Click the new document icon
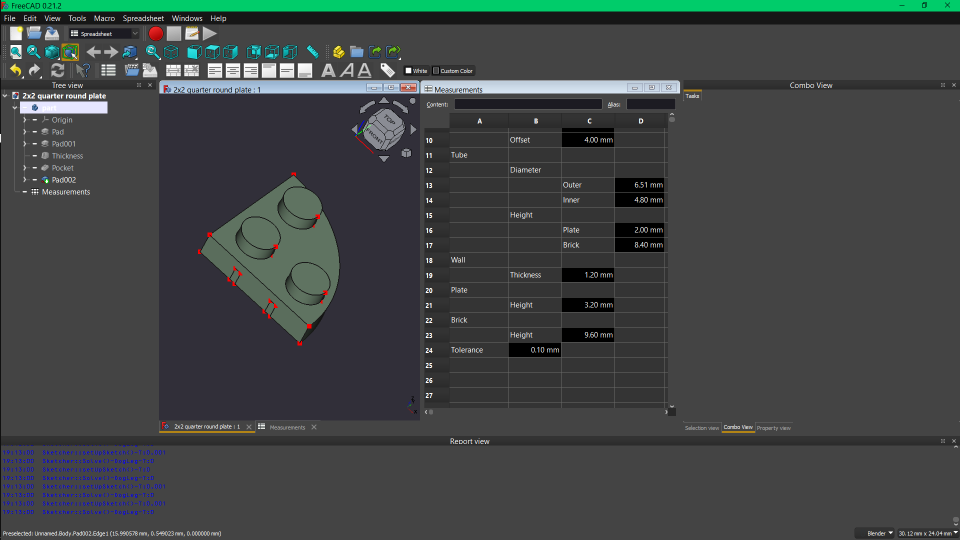Screen dimensions: 960x540 16,33
